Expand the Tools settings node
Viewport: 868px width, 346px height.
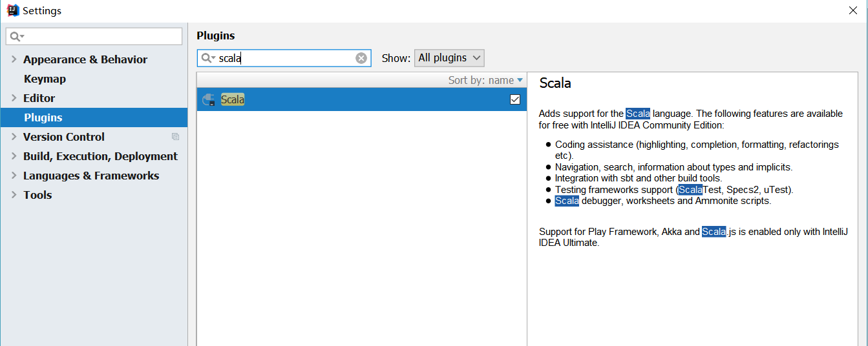[x=14, y=195]
